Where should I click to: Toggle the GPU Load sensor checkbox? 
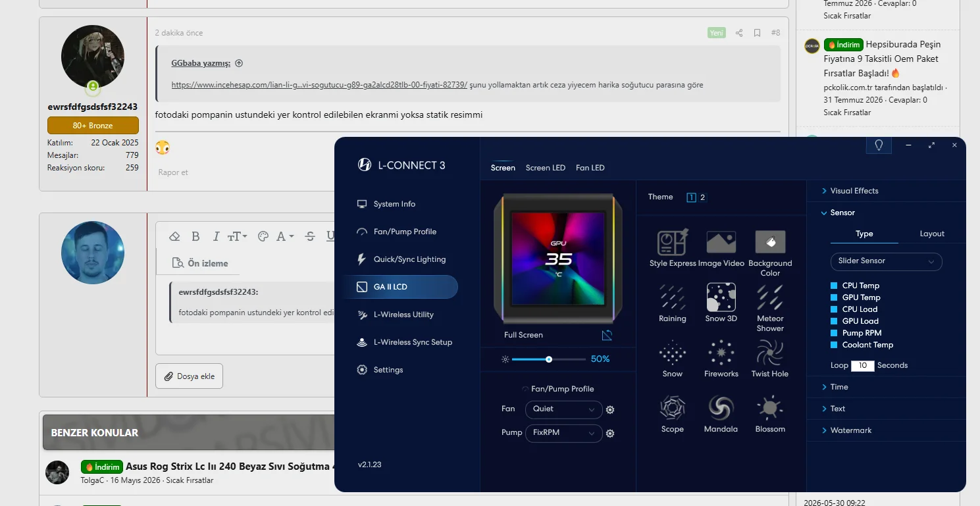834,321
